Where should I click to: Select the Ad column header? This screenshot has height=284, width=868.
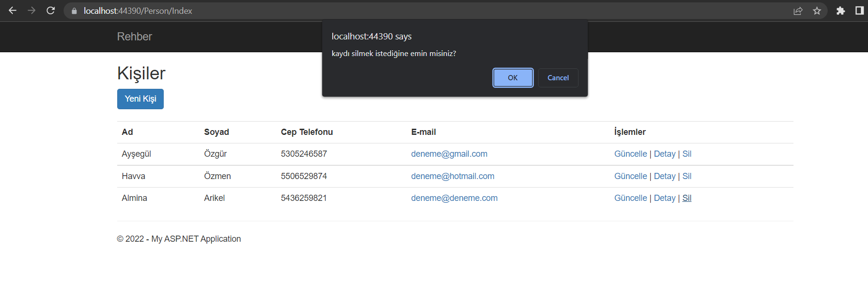[x=127, y=132]
